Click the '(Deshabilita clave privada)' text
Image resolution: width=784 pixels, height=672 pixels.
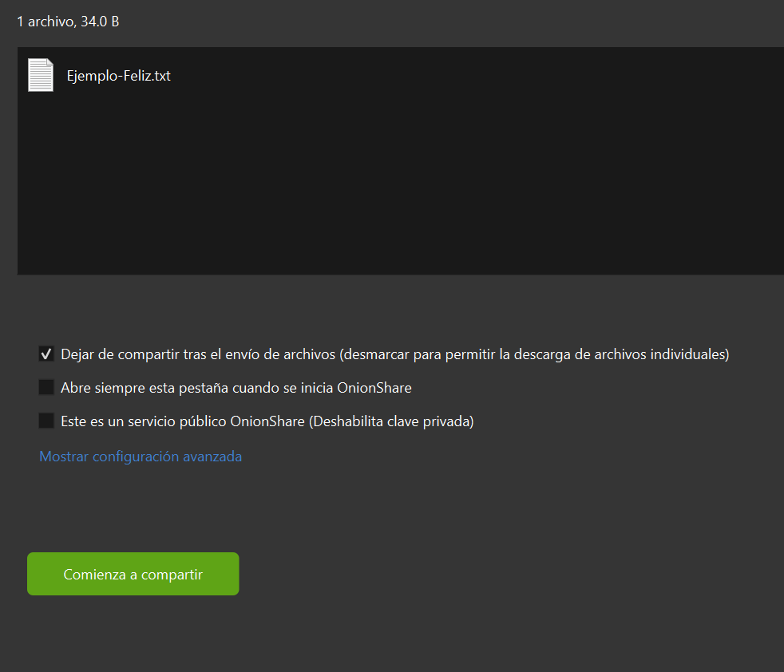pos(391,421)
